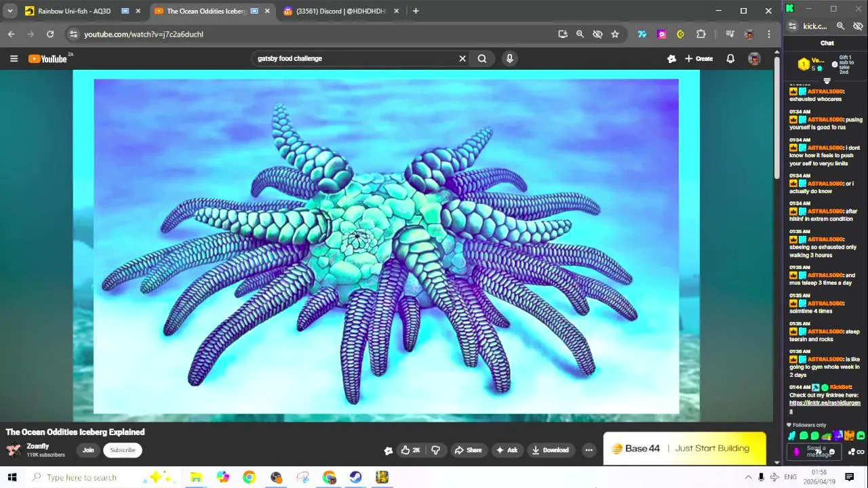868x488 pixels.
Task: Go back to the previous page
Action: click(x=11, y=34)
